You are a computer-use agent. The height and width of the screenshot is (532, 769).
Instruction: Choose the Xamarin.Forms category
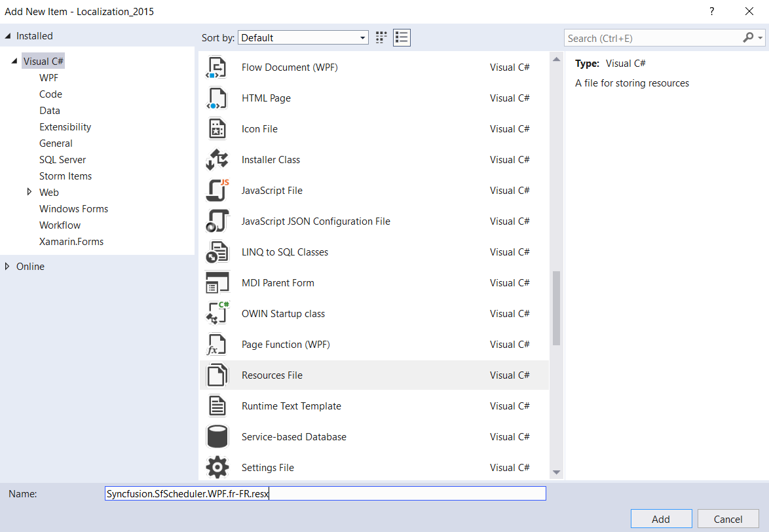pyautogui.click(x=71, y=242)
